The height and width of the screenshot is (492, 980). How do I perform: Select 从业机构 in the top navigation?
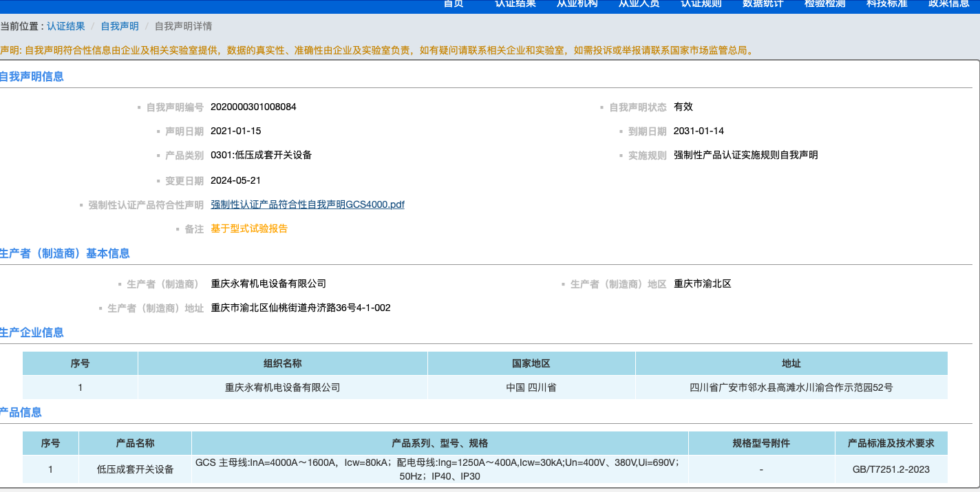click(x=577, y=4)
